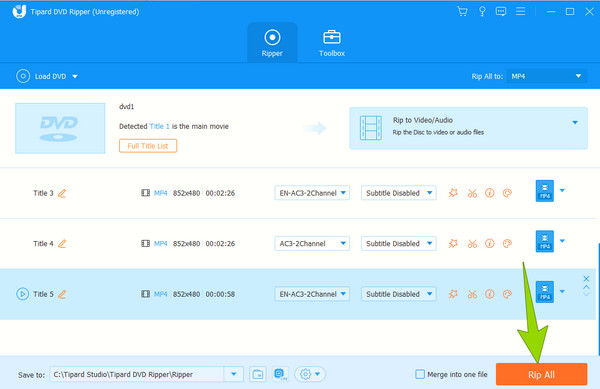Enable Merge into one file checkbox
Image resolution: width=600 pixels, height=389 pixels.
click(x=420, y=374)
